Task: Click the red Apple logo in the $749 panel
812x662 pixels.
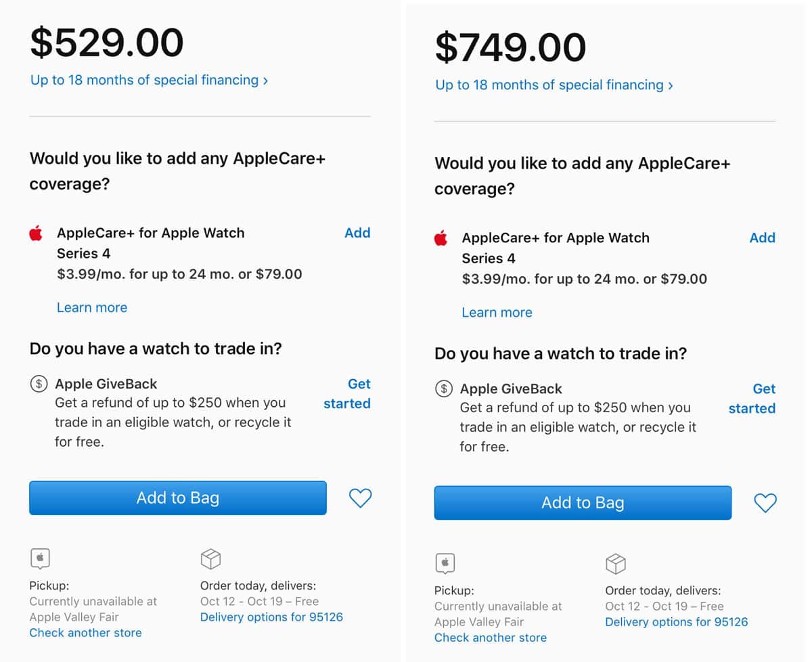Action: (x=441, y=238)
